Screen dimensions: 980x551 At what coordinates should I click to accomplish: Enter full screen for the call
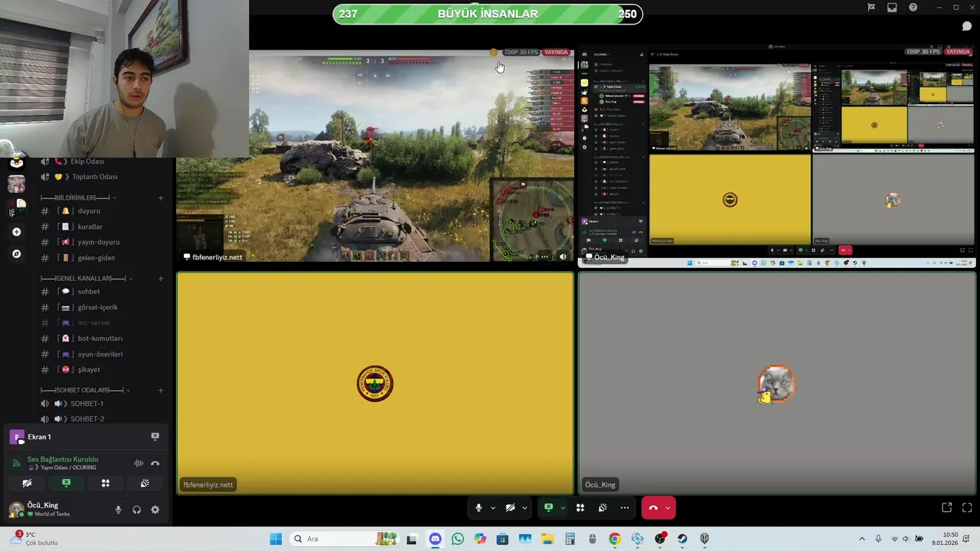(966, 507)
